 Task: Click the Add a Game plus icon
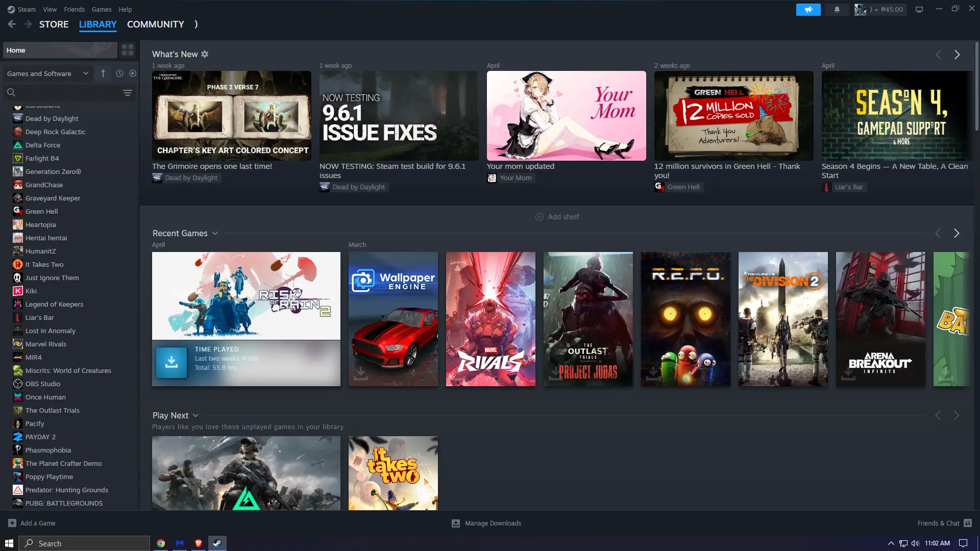(12, 523)
